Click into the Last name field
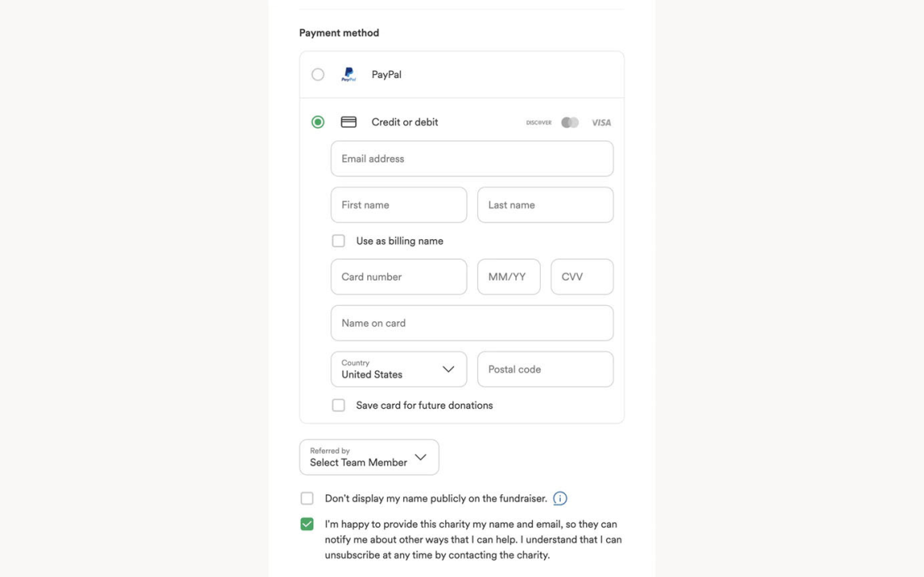Screen dimensions: 924x577 (545, 205)
